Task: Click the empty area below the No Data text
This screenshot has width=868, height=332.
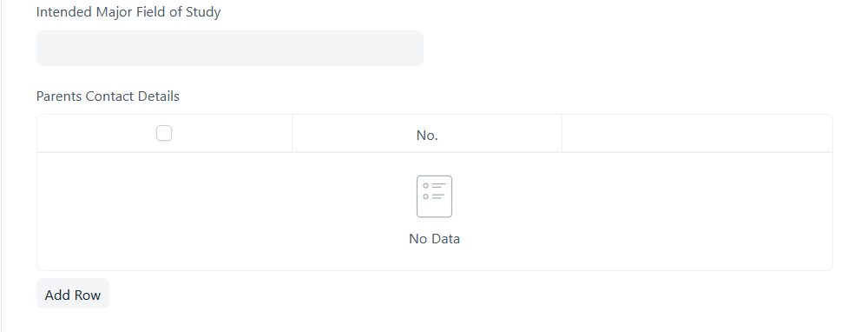Action: [434, 259]
